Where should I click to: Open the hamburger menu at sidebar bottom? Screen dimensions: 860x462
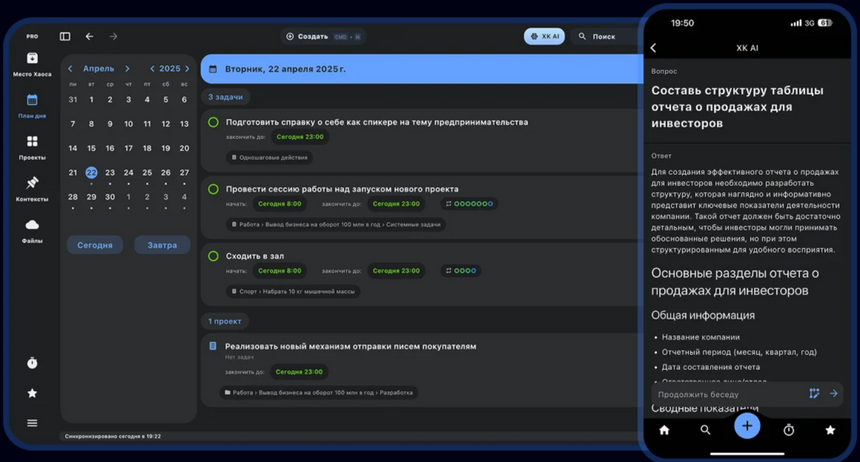32,423
